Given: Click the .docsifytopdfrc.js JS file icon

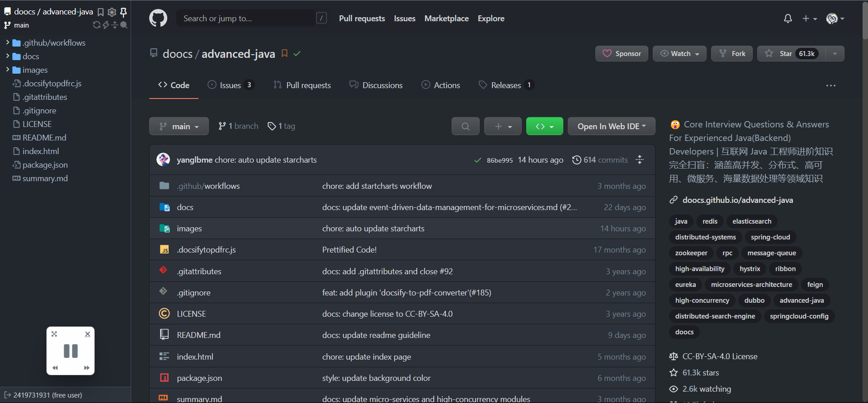Looking at the screenshot, I should tap(164, 249).
